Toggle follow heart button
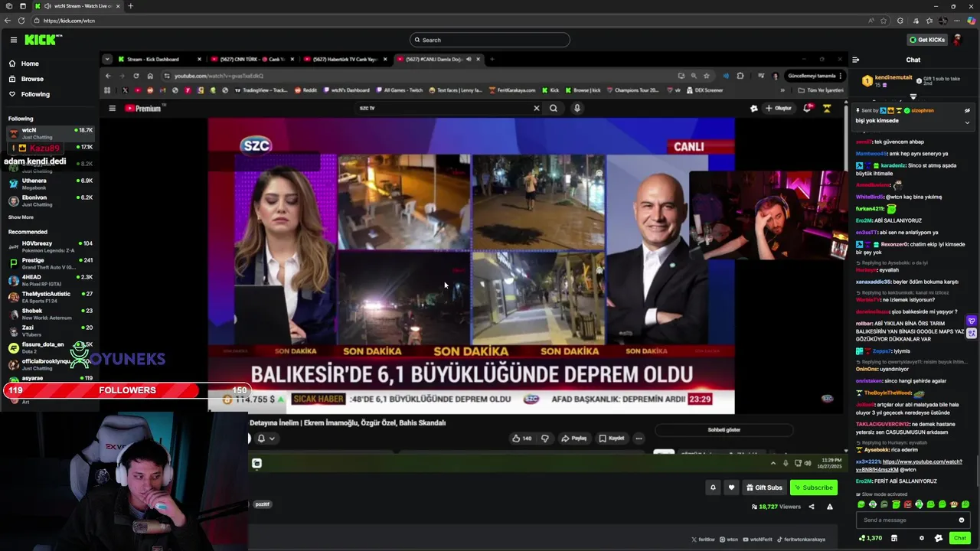 point(731,487)
